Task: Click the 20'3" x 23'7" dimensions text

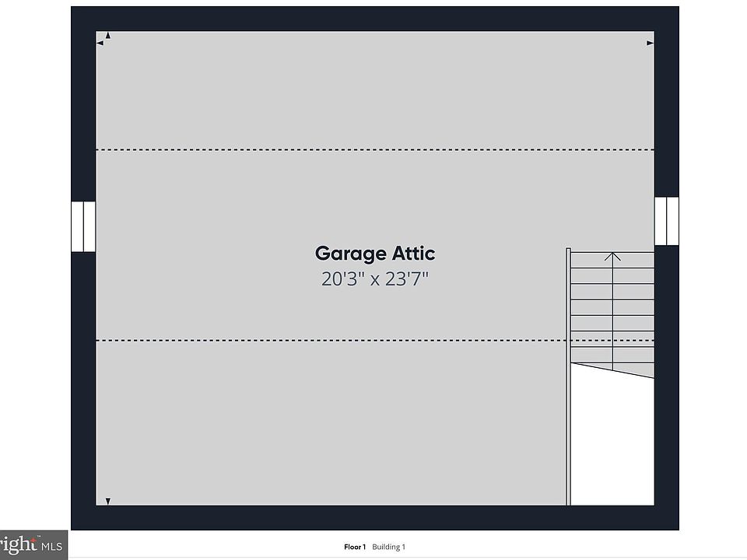Action: click(374, 279)
